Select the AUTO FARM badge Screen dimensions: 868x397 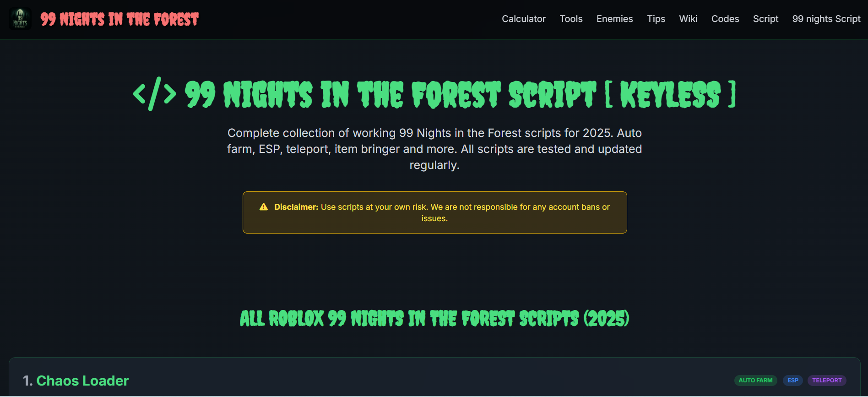755,380
